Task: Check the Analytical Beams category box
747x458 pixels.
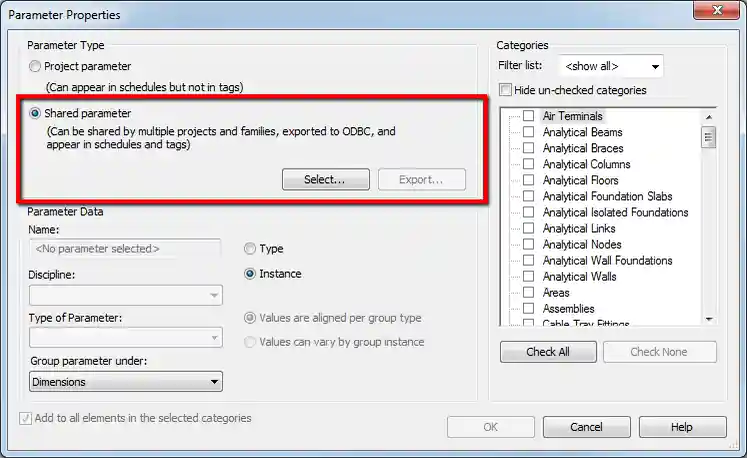Action: pyautogui.click(x=528, y=132)
